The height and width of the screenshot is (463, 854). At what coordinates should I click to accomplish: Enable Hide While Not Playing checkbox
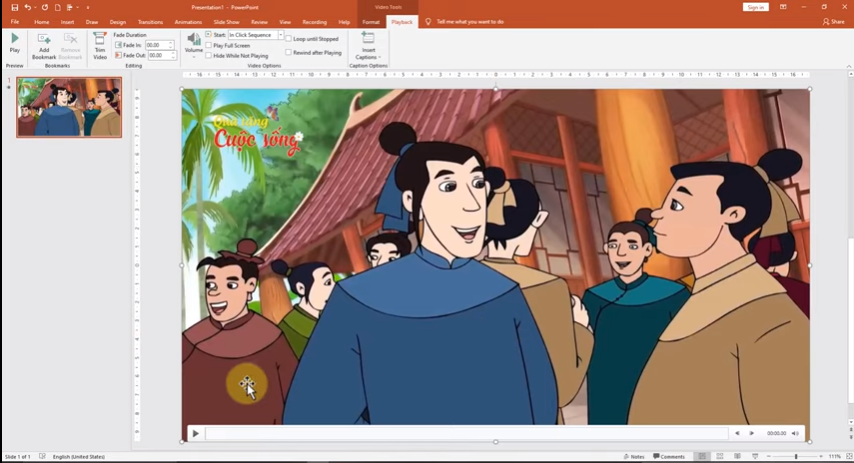coord(209,56)
